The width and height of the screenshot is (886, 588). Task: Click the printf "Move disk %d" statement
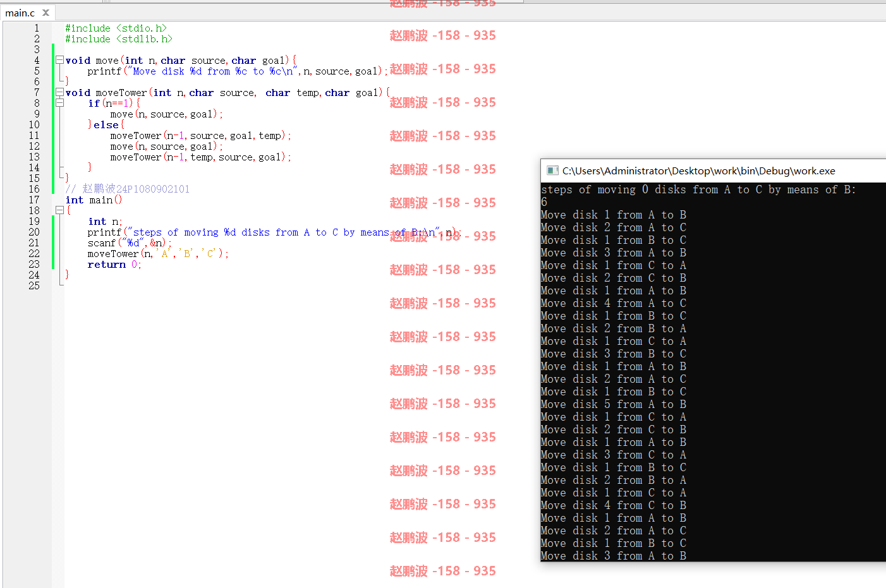(238, 71)
